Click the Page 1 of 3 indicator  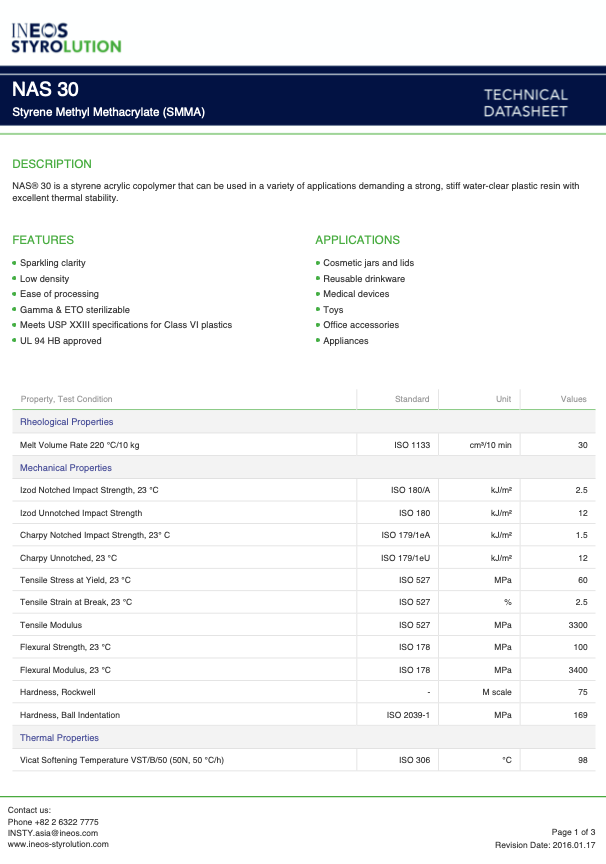point(574,832)
